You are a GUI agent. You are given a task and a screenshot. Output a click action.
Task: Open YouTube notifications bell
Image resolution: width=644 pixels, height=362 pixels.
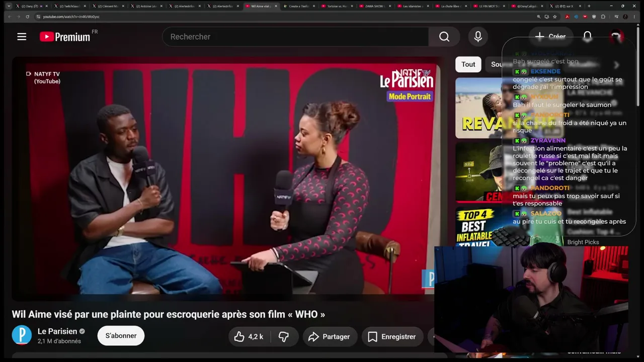click(x=587, y=36)
